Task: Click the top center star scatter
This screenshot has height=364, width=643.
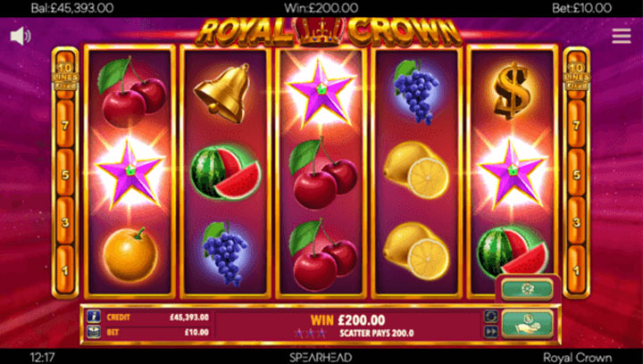Action: click(321, 92)
